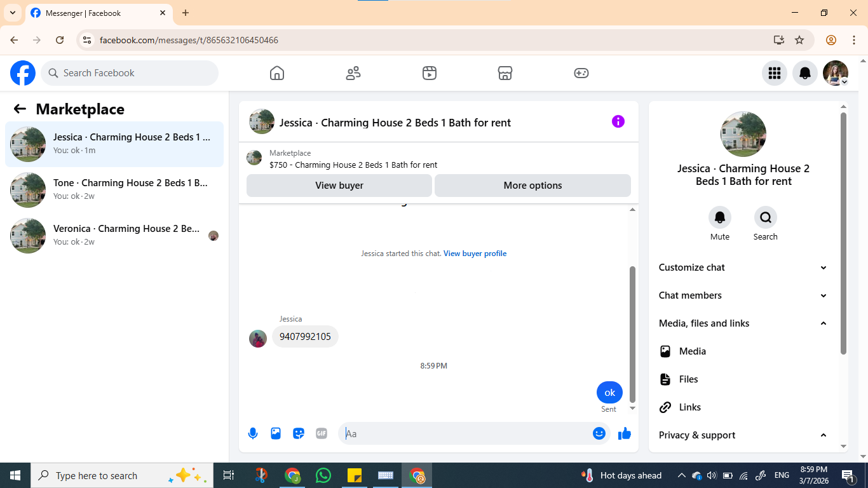The width and height of the screenshot is (868, 488).
Task: Open Files in the side panel
Action: (743, 379)
